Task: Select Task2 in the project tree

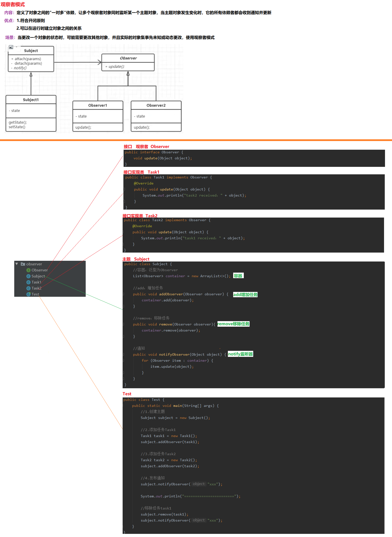Action: pos(36,288)
